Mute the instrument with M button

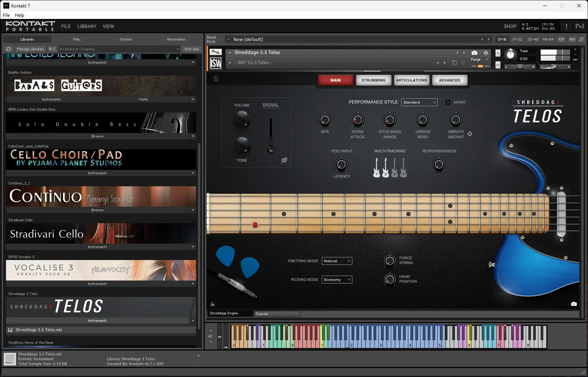point(498,65)
